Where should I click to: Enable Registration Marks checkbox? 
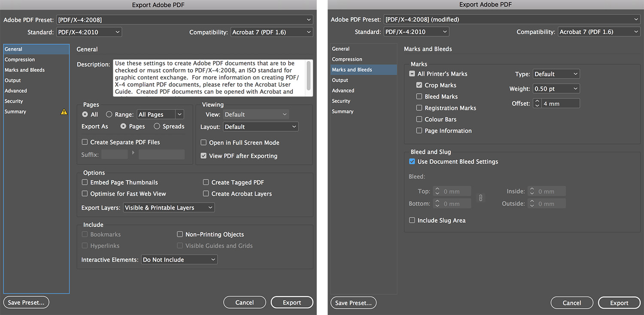(x=419, y=108)
